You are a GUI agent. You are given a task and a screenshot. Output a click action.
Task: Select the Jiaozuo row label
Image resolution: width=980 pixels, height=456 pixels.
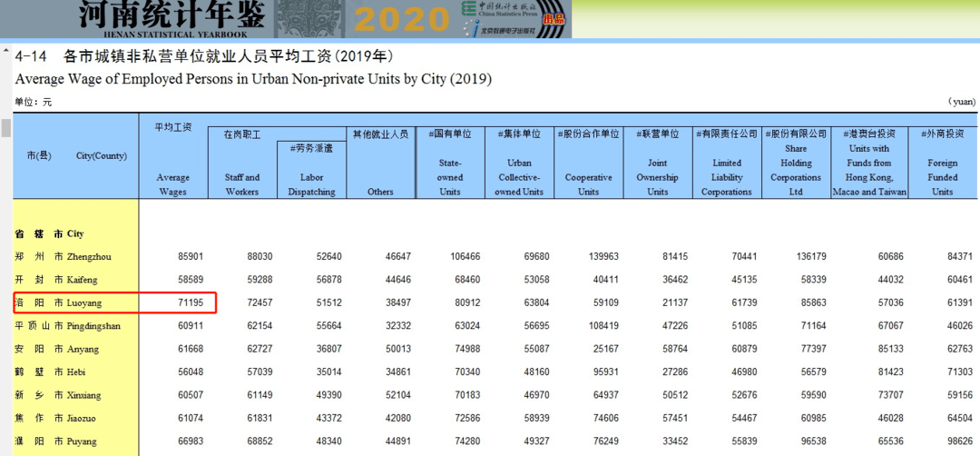[x=56, y=418]
